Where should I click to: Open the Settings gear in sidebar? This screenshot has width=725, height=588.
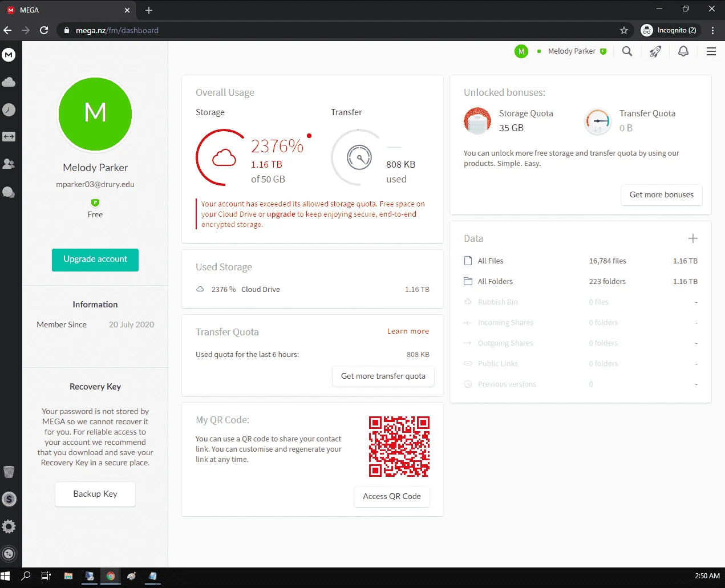(9, 526)
